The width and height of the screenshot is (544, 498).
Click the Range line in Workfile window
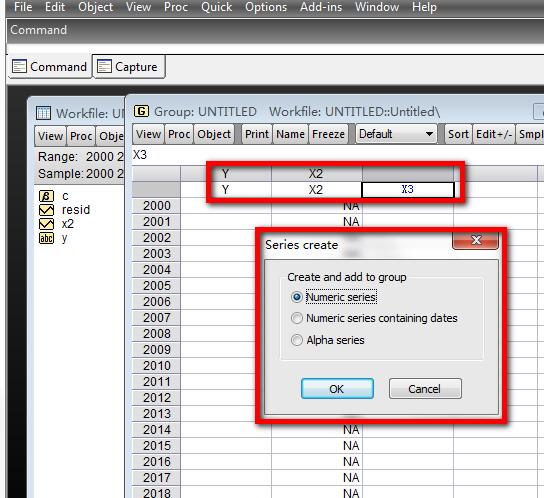80,157
